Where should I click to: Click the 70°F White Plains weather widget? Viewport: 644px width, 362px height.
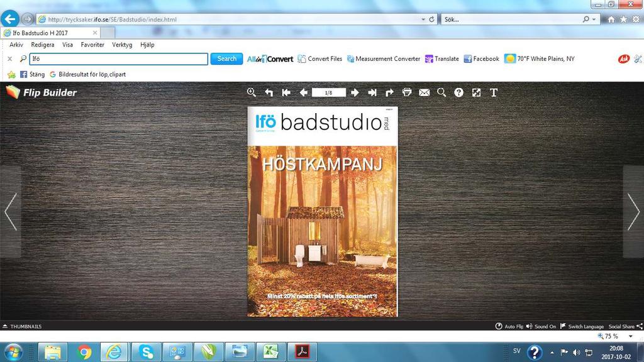540,59
